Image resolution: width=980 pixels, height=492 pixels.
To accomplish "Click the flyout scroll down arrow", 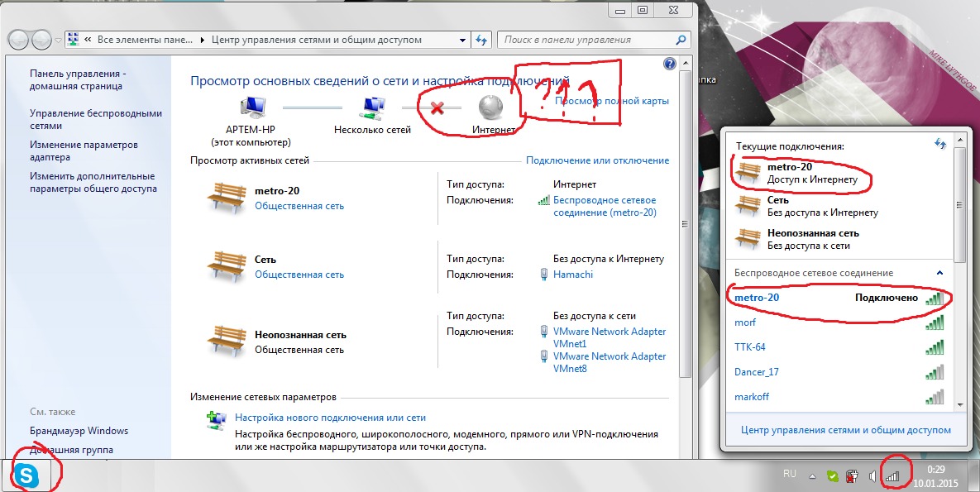I will click(x=961, y=404).
